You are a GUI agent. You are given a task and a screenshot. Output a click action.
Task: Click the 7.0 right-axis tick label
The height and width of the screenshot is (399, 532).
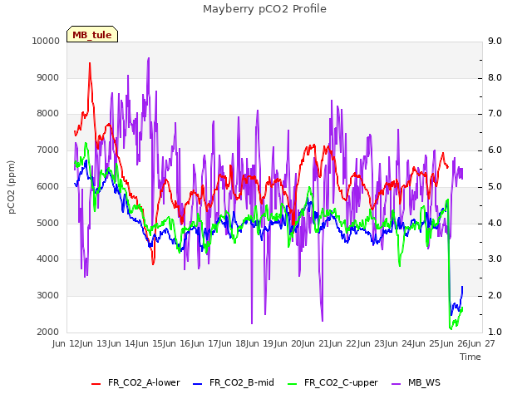pos(495,114)
